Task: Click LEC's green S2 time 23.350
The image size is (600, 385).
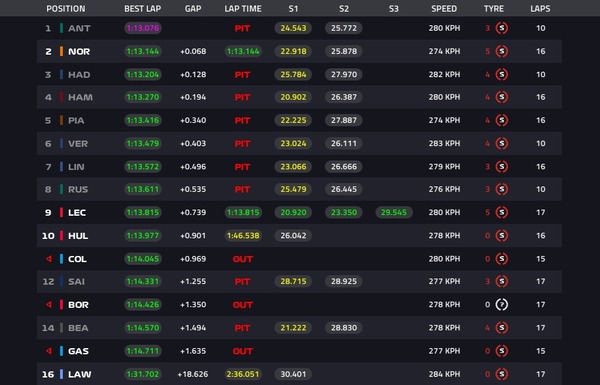Action: [344, 212]
